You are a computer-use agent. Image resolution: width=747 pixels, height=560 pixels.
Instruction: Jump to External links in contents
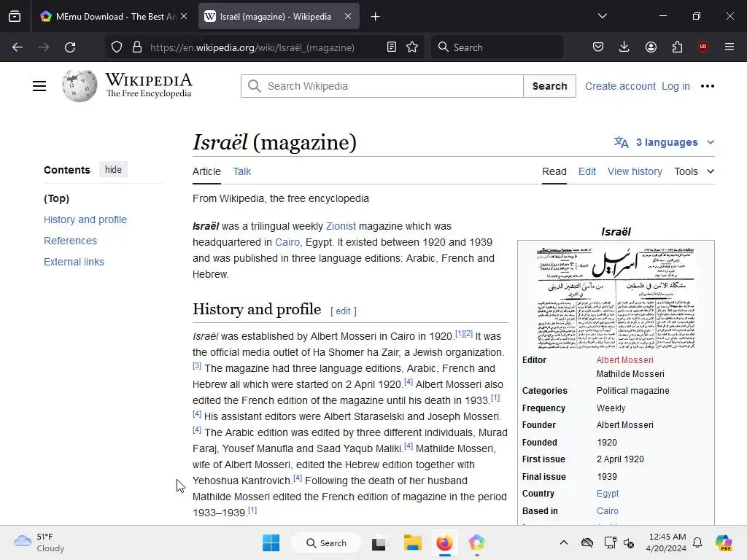74,262
